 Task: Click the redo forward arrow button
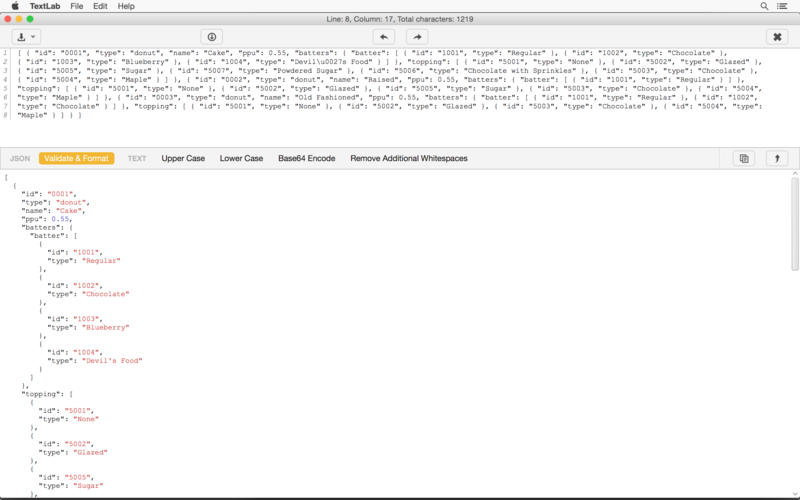click(x=417, y=36)
